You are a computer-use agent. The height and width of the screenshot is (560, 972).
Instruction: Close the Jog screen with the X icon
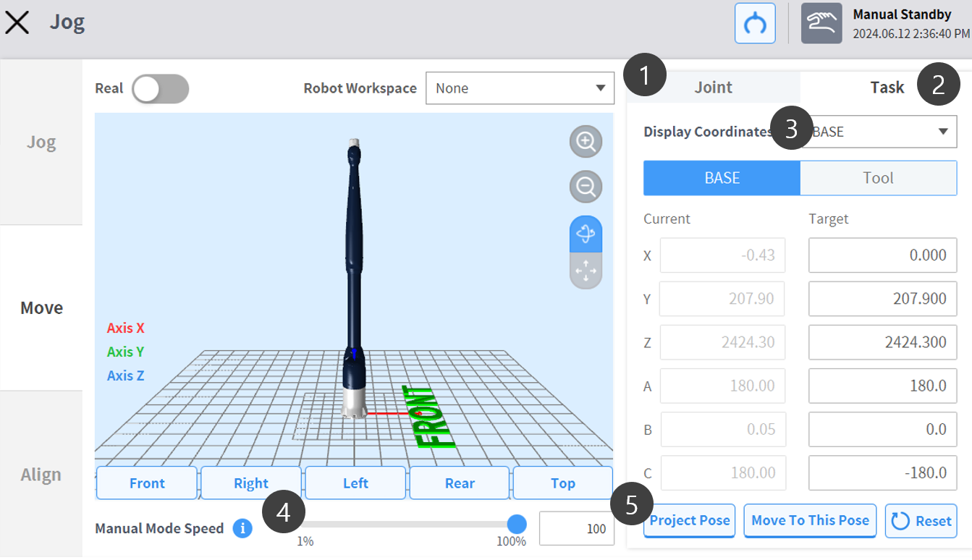[17, 22]
